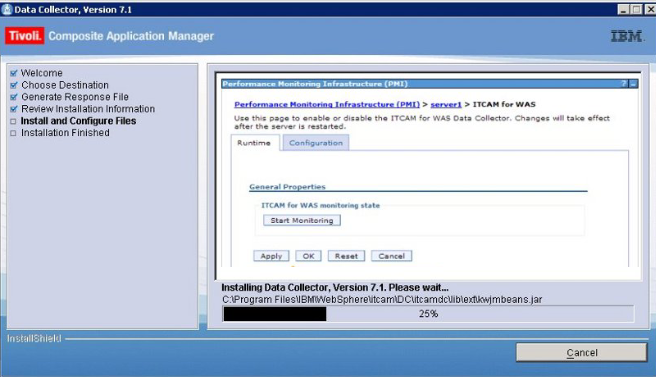Click the Tivoli red logo
The height and width of the screenshot is (377, 656).
tap(25, 36)
